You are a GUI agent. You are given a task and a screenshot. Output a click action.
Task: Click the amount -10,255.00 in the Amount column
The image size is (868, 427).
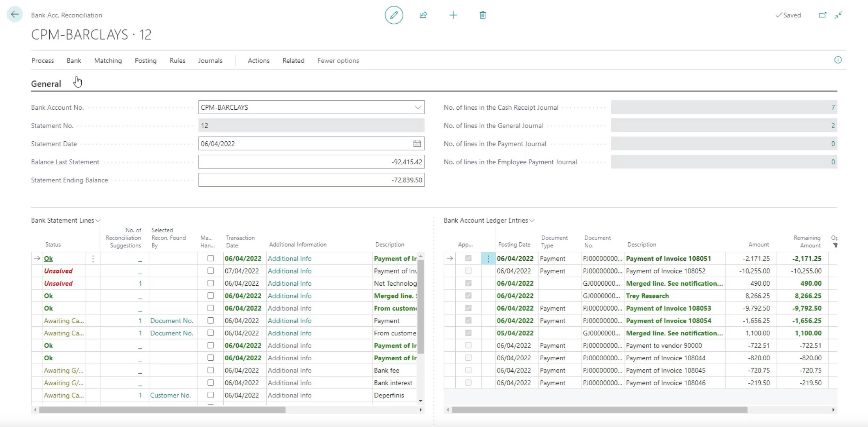click(x=754, y=271)
